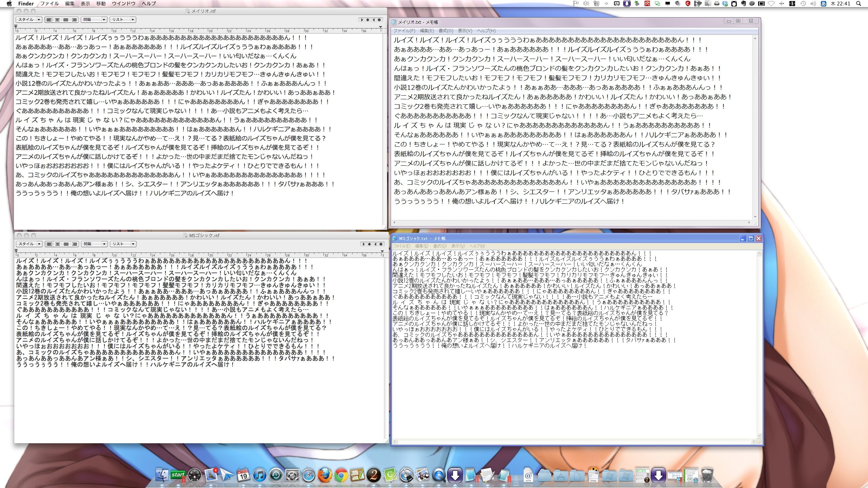Launch iTunes from the Dock

[x=260, y=475]
